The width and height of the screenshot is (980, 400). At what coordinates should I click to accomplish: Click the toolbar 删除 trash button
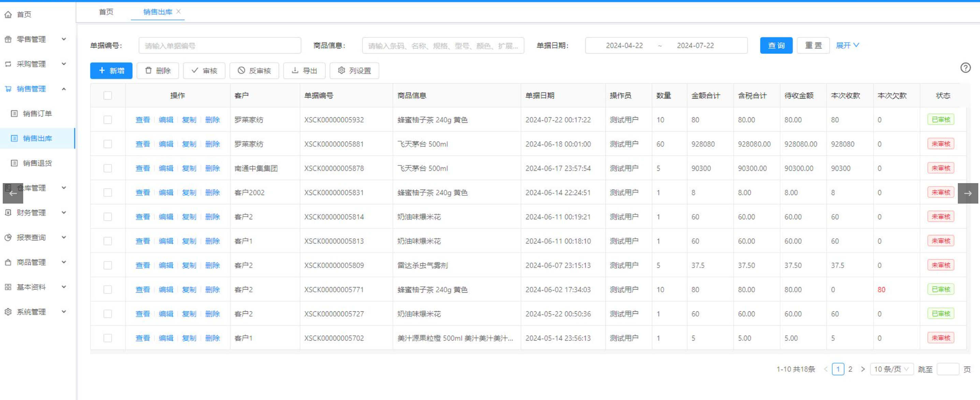pyautogui.click(x=158, y=71)
